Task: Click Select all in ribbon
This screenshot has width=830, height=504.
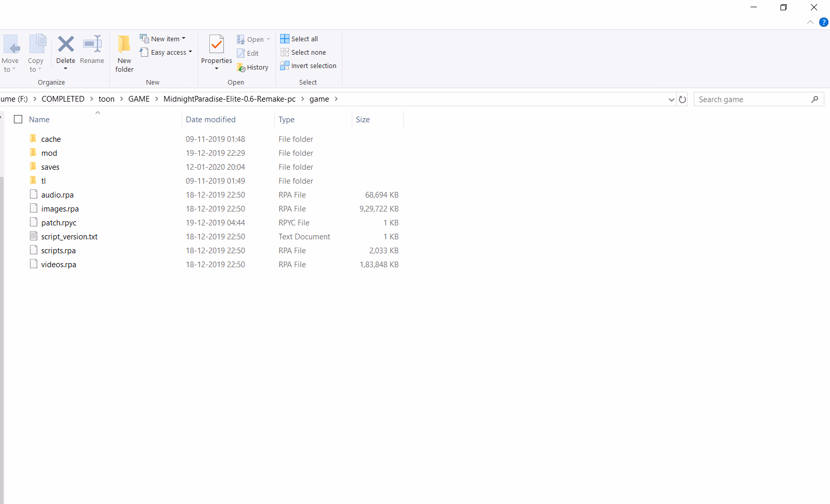Action: point(299,39)
